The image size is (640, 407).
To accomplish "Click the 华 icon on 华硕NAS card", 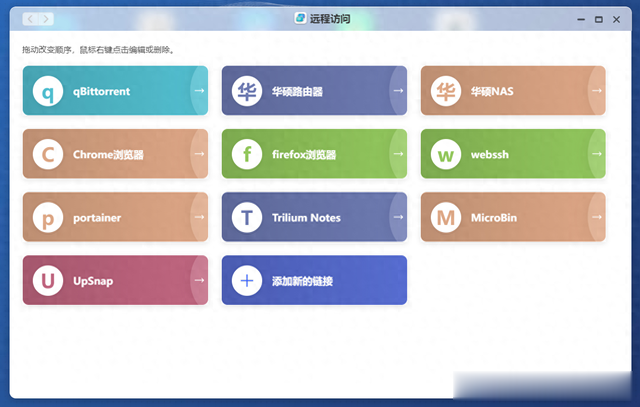I will [x=446, y=91].
